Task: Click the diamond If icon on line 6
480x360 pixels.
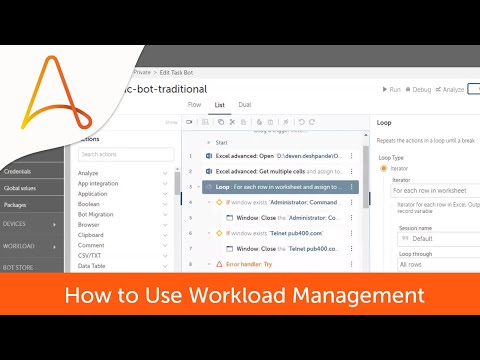Action: tap(219, 233)
